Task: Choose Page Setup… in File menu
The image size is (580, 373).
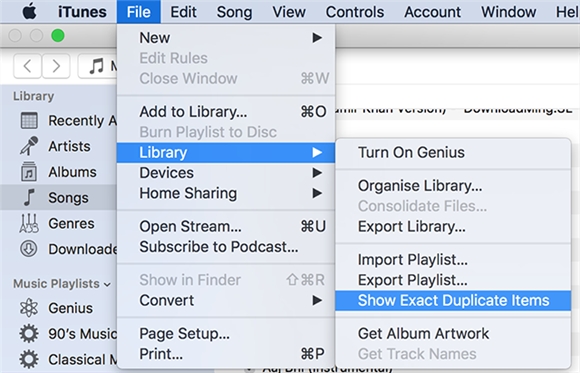Action: (x=226, y=334)
